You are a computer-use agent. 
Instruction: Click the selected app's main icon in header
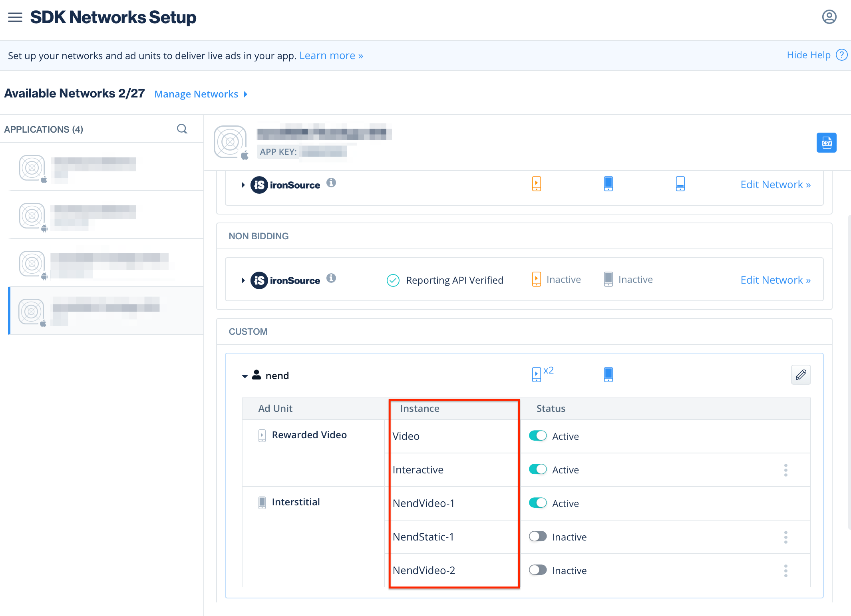[230, 142]
